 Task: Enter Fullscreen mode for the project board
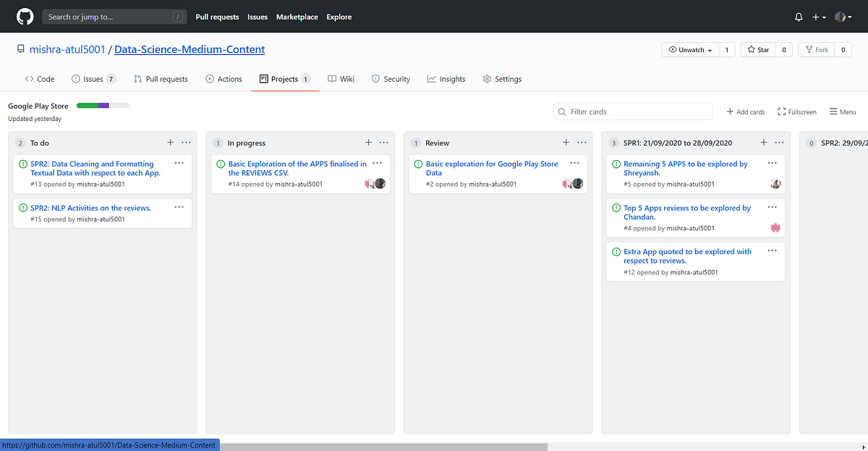coord(796,111)
